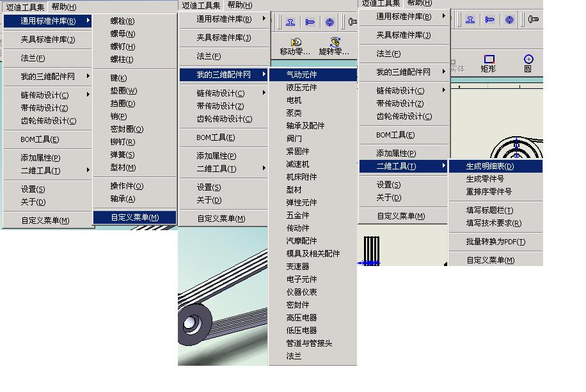Viewport: 586px width, 392px height.
Task: Choose the 五金件 category
Action: 297,216
